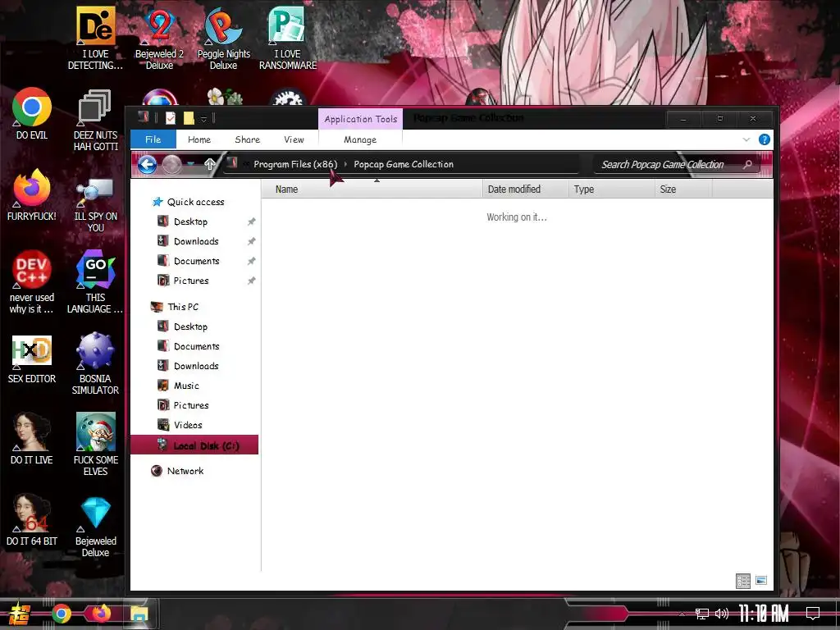The height and width of the screenshot is (630, 840).
Task: Click the Start button on taskbar
Action: click(20, 614)
